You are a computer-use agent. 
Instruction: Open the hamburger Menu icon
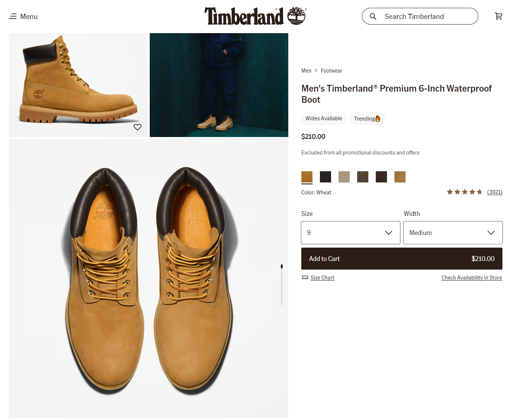pyautogui.click(x=13, y=16)
